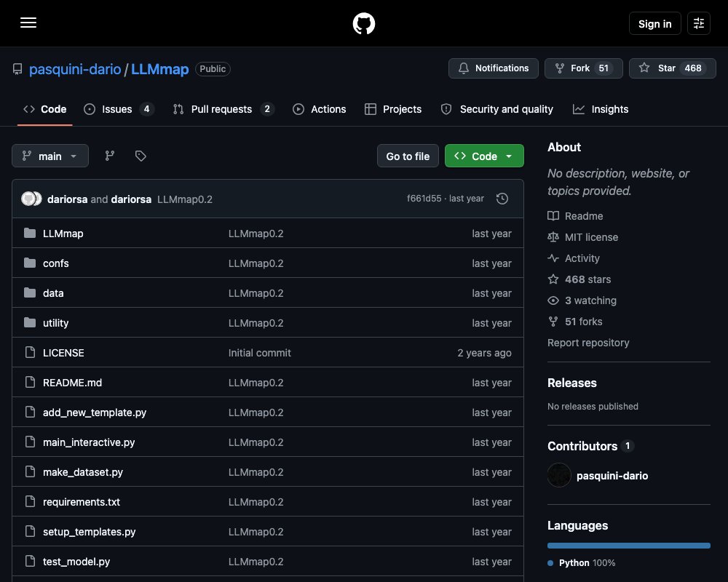This screenshot has height=582, width=728.
Task: Open the Initial commit message link
Action: click(x=260, y=353)
